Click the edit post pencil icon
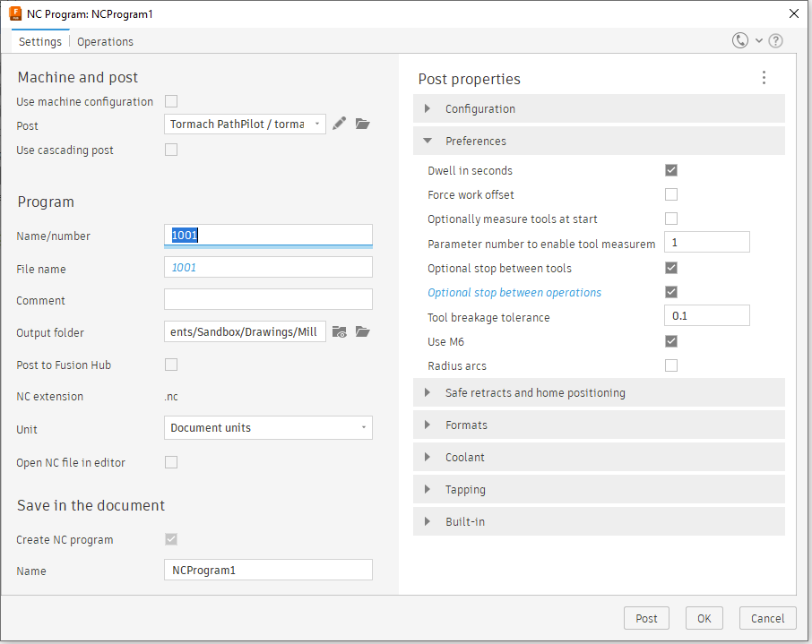This screenshot has width=812, height=644. pyautogui.click(x=339, y=125)
